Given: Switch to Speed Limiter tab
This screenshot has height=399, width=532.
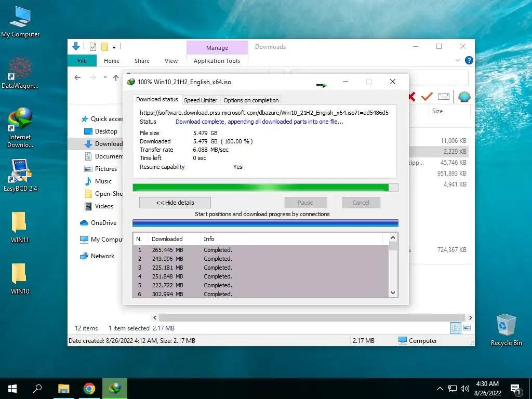Looking at the screenshot, I should pyautogui.click(x=201, y=100).
